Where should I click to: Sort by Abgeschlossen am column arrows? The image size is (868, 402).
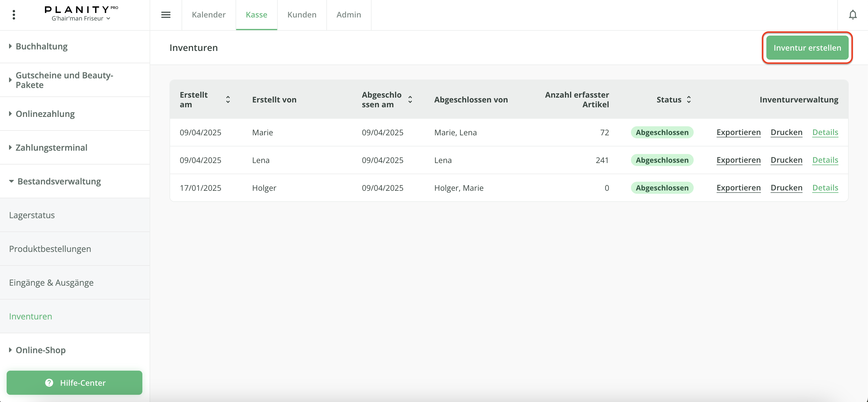[x=410, y=100]
